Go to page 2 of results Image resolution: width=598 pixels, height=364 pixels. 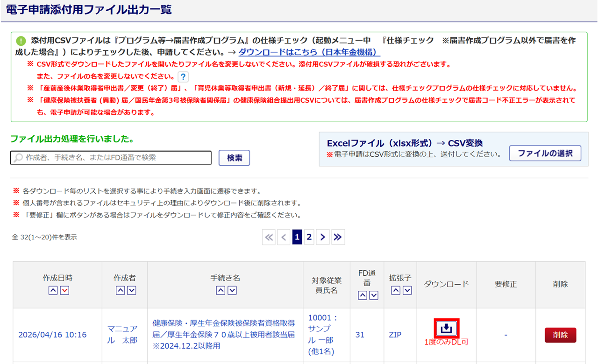pos(309,237)
